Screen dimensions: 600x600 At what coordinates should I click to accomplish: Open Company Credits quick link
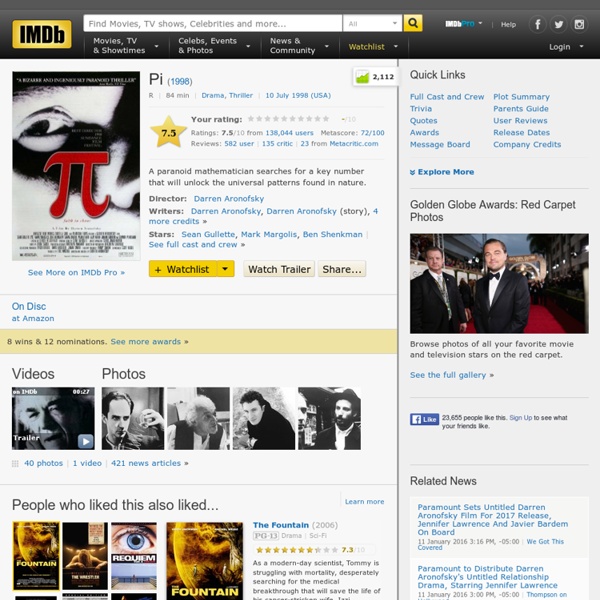pyautogui.click(x=527, y=144)
